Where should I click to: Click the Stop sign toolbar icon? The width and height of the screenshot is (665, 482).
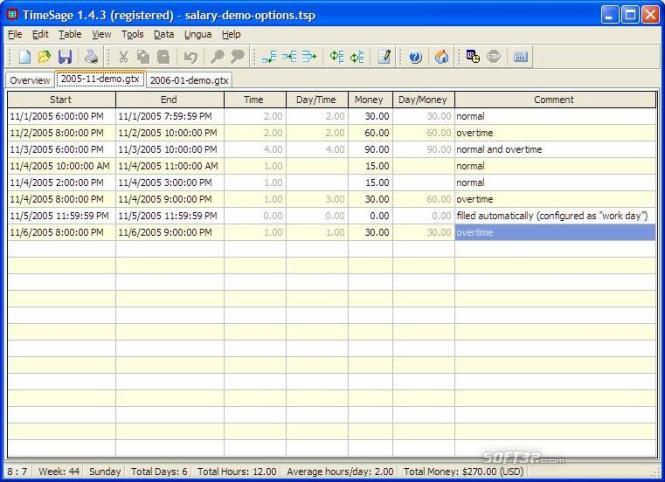(494, 58)
